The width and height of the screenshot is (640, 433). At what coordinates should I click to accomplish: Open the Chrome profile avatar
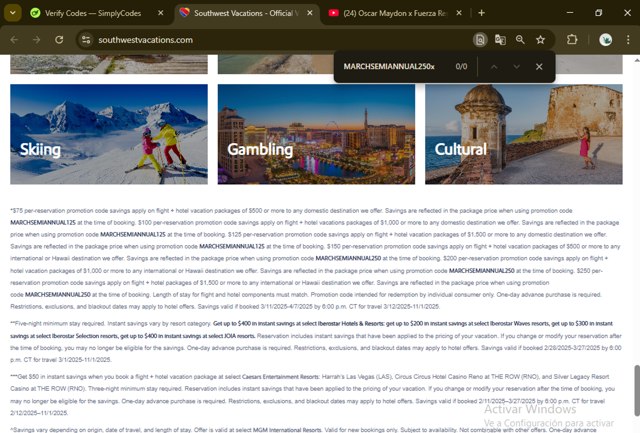coord(606,40)
